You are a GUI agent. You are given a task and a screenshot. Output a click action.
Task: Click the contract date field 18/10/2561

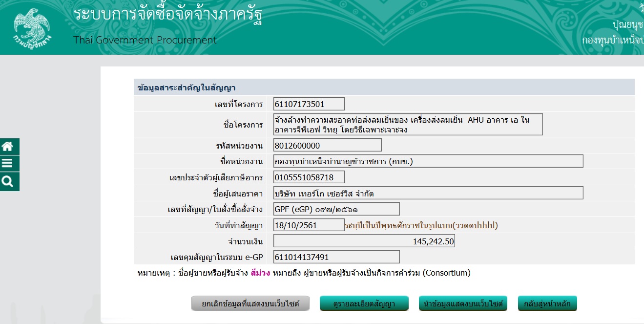[x=309, y=225]
